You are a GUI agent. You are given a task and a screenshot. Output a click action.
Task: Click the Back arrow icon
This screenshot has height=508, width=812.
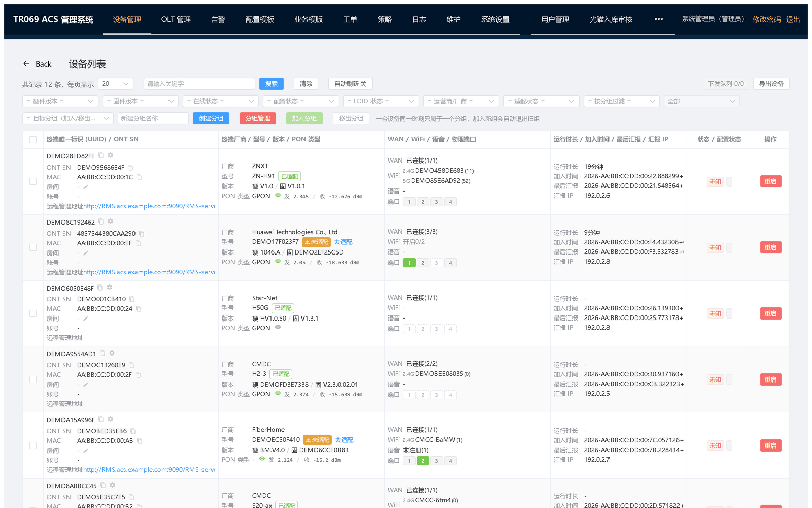click(x=26, y=63)
